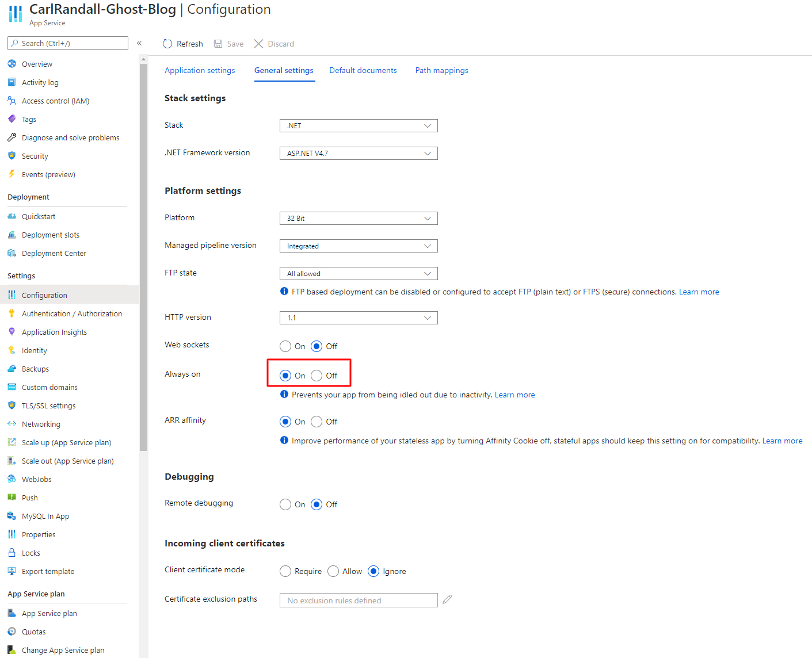The width and height of the screenshot is (812, 658).
Task: Click the Deployment Center icon
Action: 12,253
